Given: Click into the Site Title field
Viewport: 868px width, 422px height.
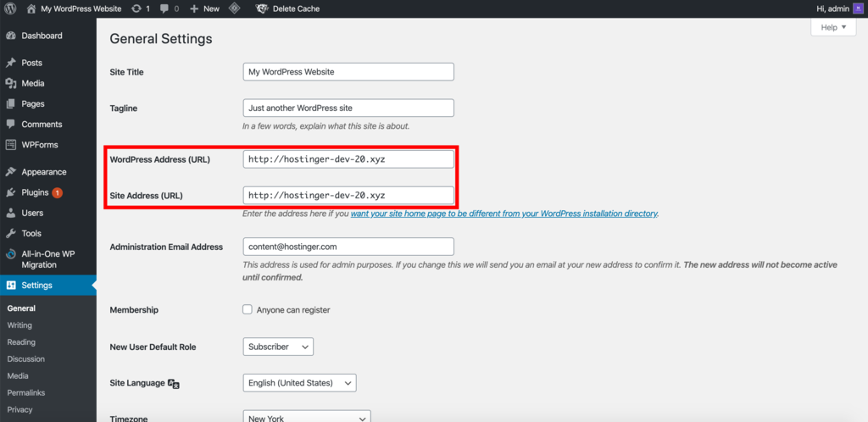Looking at the screenshot, I should pyautogui.click(x=348, y=72).
